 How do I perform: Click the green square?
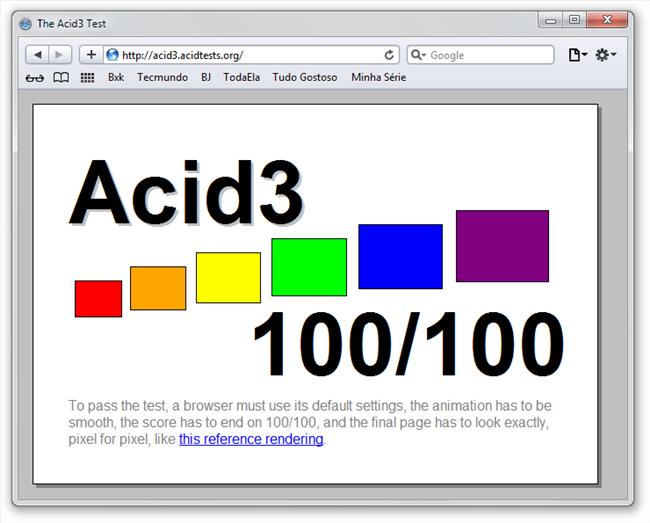[x=309, y=267]
